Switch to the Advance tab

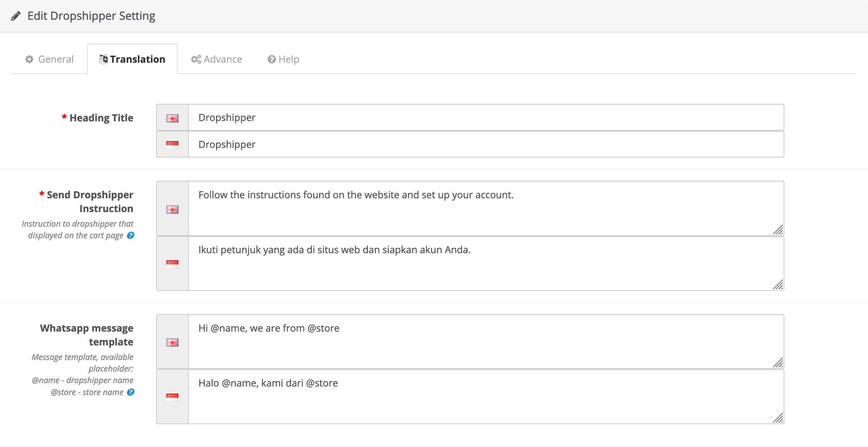tap(216, 59)
